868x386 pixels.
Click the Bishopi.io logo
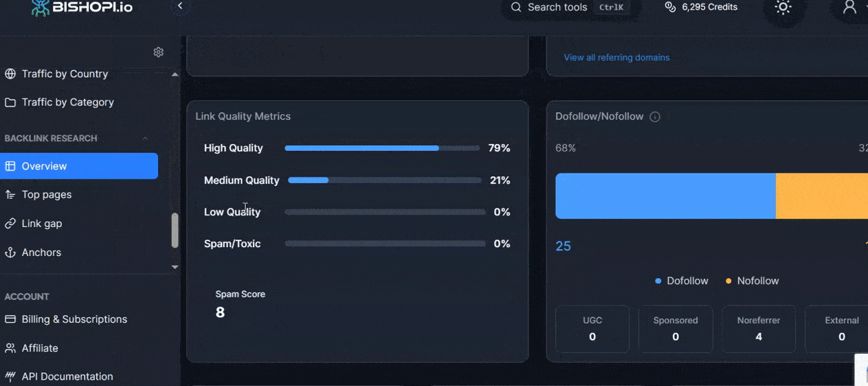(82, 8)
